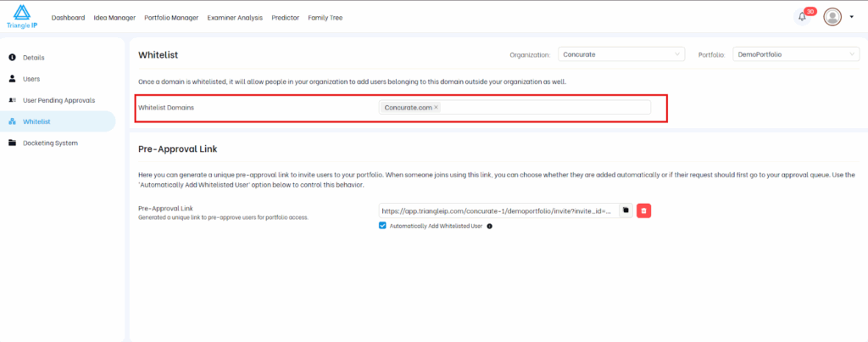Click info icon beside Automatically Add Whitelisted User
Screen dimensions: 868x342
(x=490, y=226)
